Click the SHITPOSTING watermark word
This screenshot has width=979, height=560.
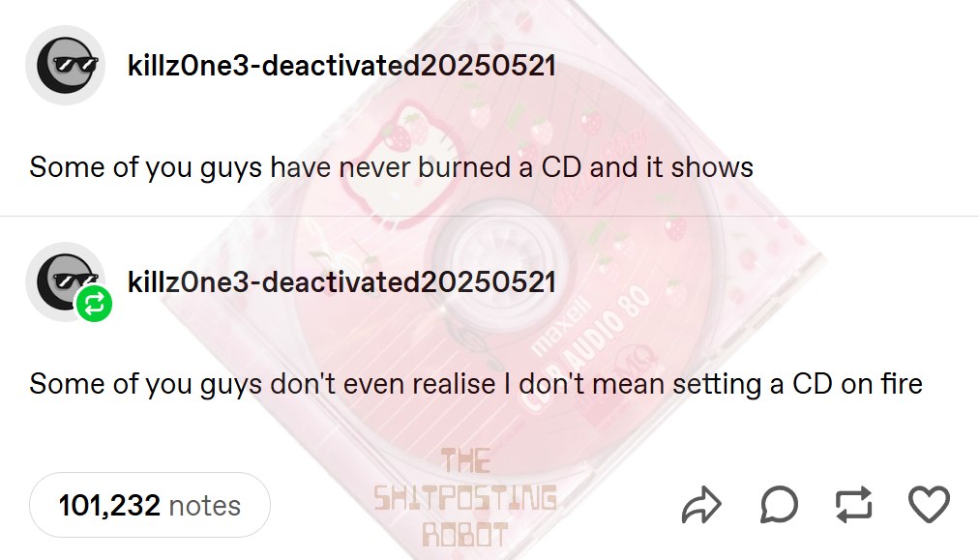465,498
